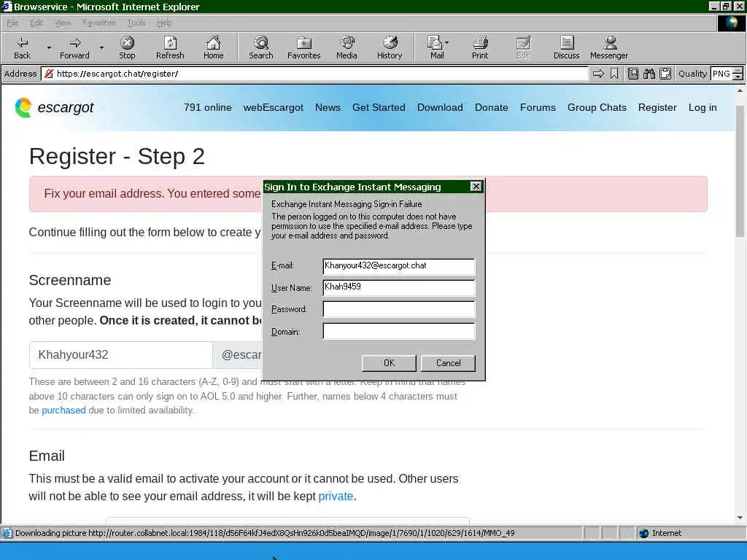This screenshot has height=560, width=747.
Task: Click the Domain field in the dialog
Action: (399, 330)
